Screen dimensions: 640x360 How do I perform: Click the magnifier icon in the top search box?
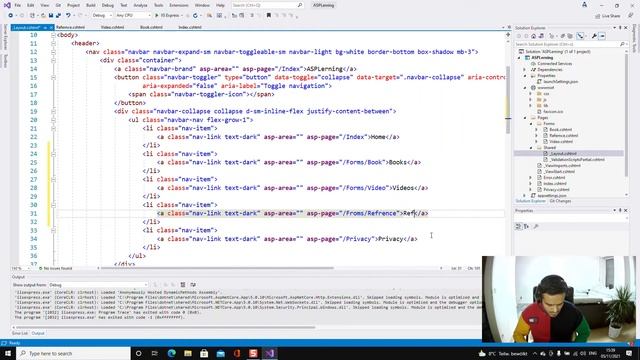click(x=300, y=5)
